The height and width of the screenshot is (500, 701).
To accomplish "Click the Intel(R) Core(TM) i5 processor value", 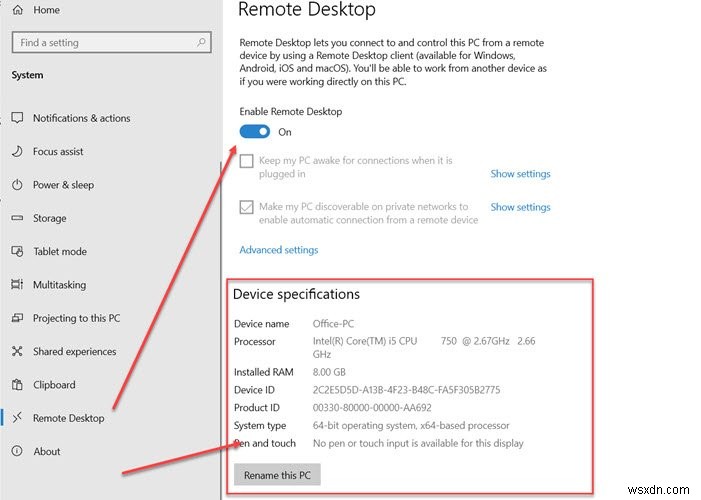I will click(x=424, y=347).
